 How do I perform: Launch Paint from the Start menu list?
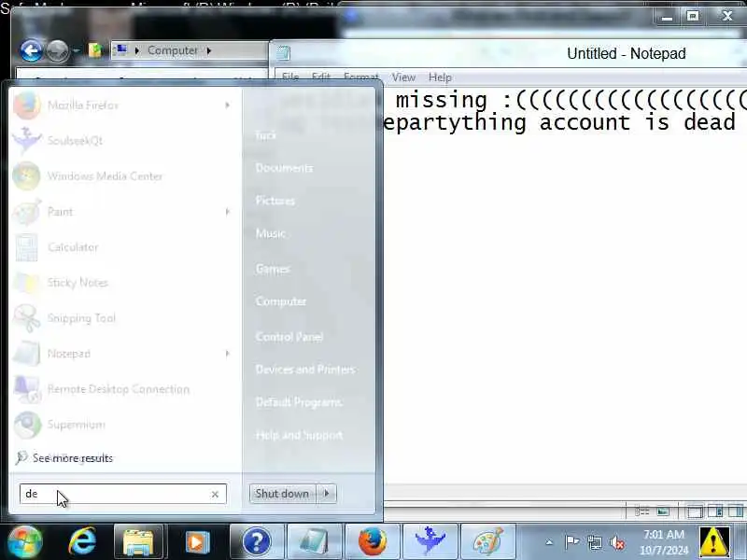[x=60, y=212]
